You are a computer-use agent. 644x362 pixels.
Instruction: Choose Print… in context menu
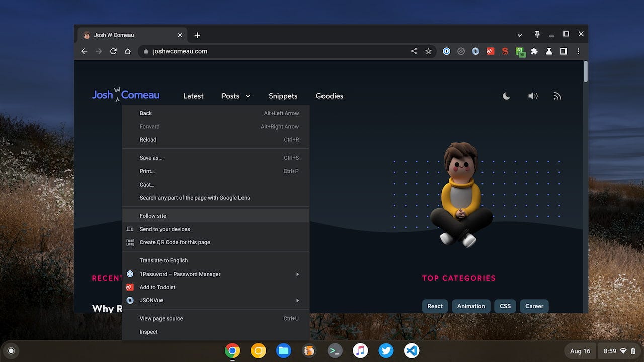(215, 171)
